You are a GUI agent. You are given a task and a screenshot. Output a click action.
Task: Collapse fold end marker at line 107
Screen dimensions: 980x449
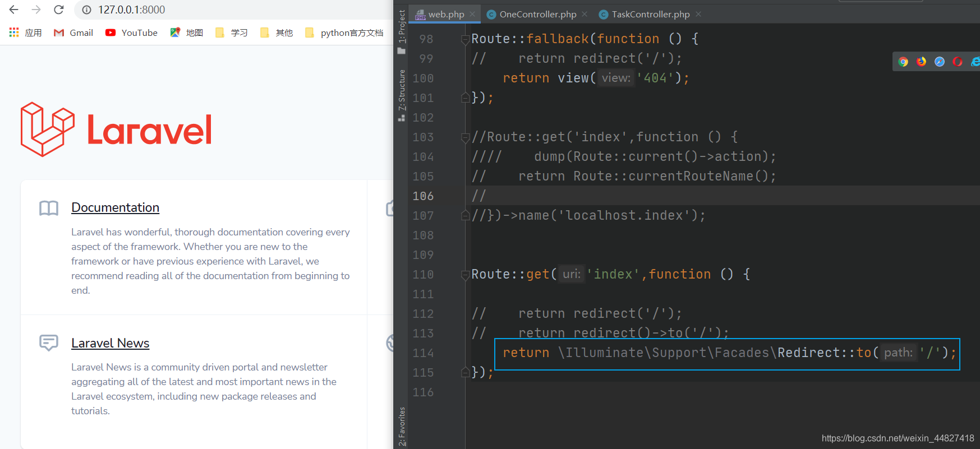pyautogui.click(x=465, y=215)
